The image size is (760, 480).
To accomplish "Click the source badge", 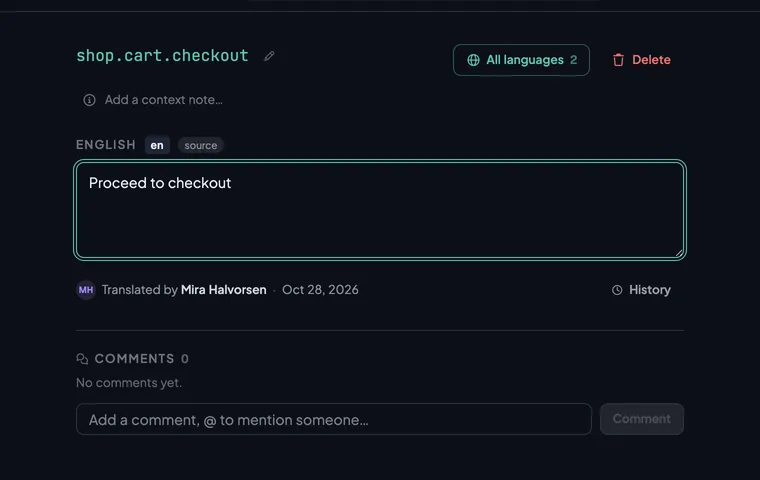I will pyautogui.click(x=201, y=145).
